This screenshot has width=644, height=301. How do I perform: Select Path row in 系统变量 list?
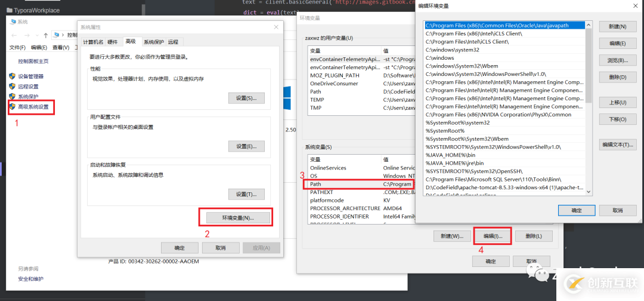click(x=361, y=184)
